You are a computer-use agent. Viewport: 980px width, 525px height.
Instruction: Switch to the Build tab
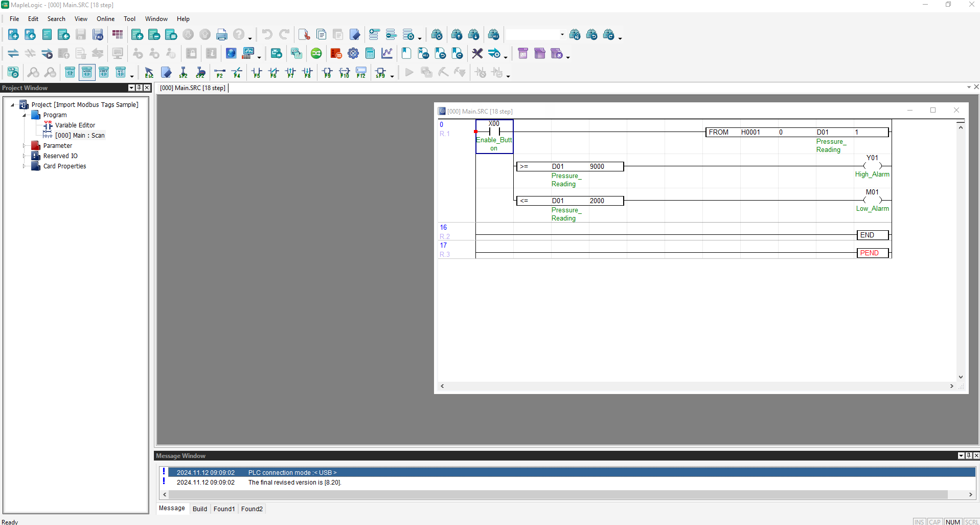(x=199, y=509)
